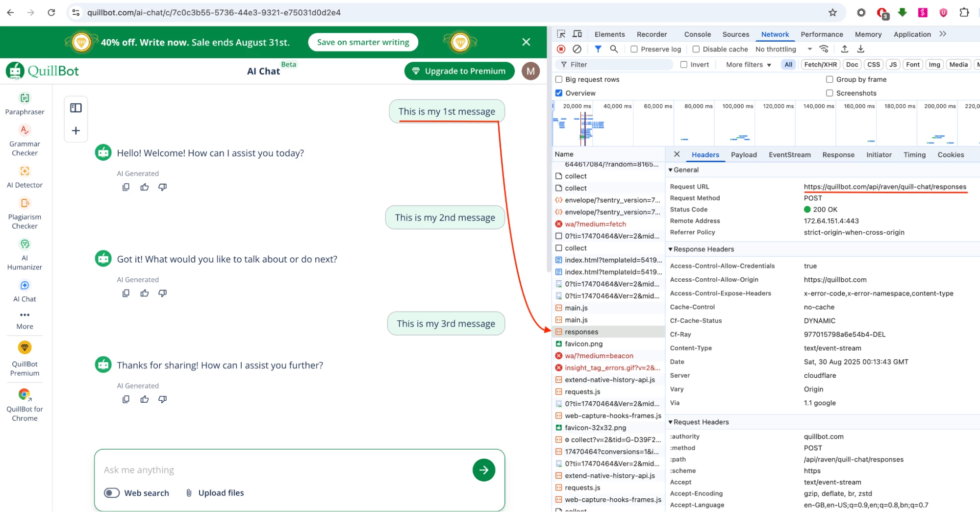980x512 pixels.
Task: Enable the Disable cache checkbox
Action: tap(696, 49)
